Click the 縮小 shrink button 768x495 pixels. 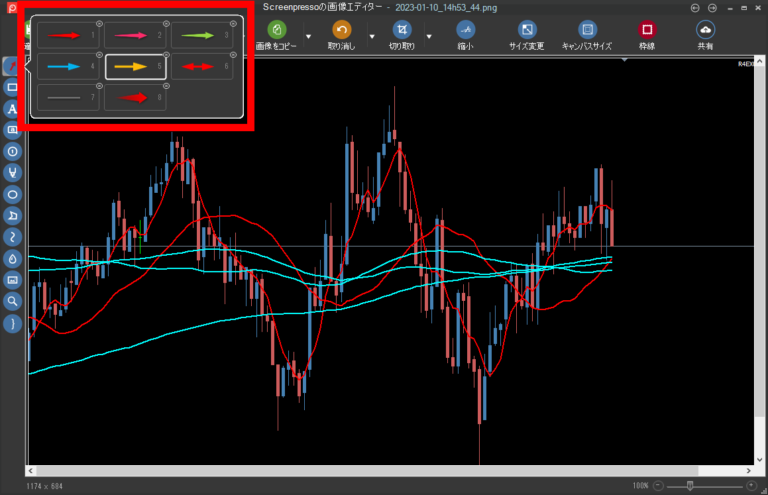coord(464,30)
